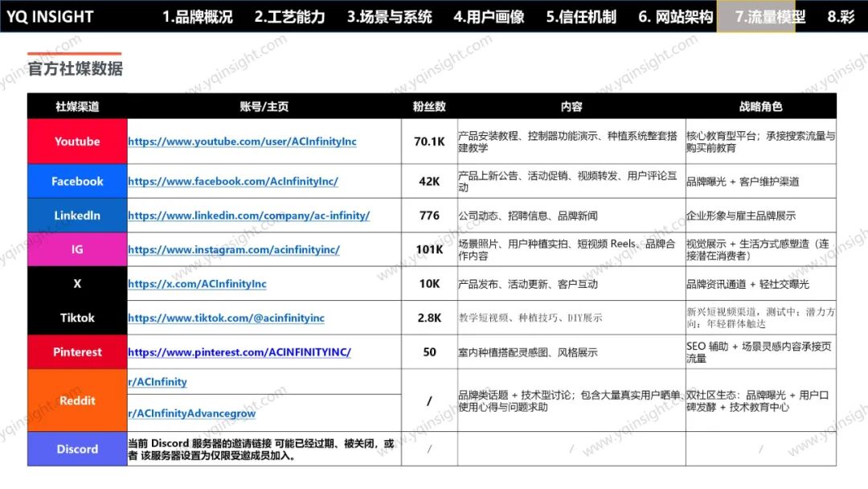Select the LinkedIn channel cell
Viewport: 868px width, 489px height.
click(x=77, y=216)
